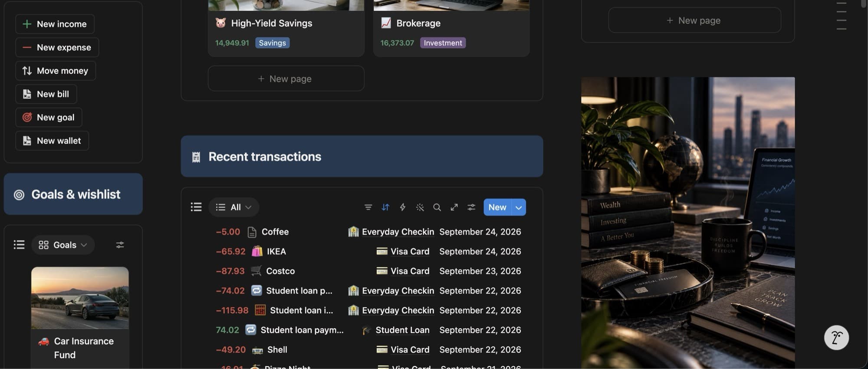
Task: Click the New income button
Action: point(55,24)
